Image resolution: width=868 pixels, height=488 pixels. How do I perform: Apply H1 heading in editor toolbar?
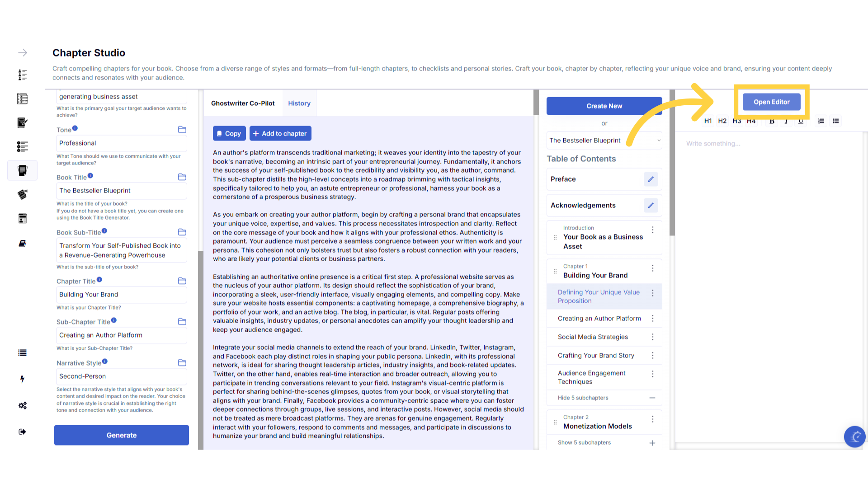(708, 121)
